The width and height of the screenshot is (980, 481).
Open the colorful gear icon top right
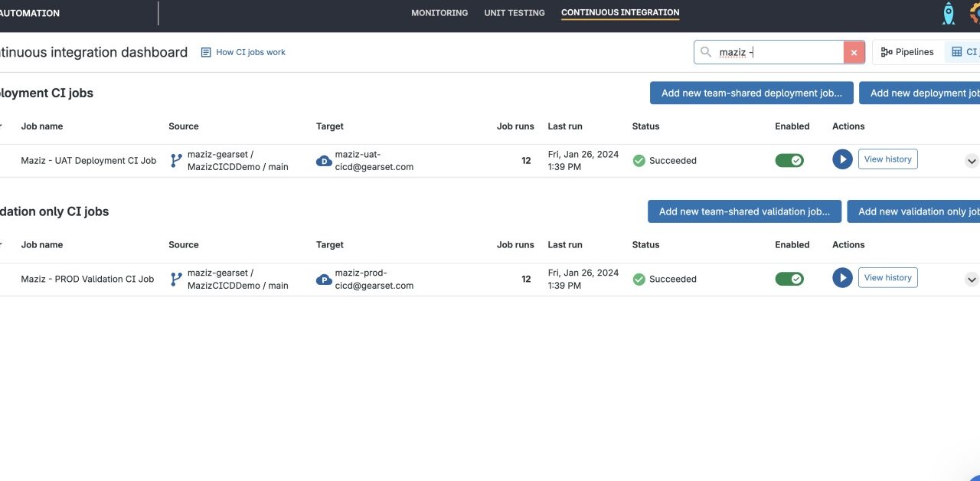tap(975, 12)
